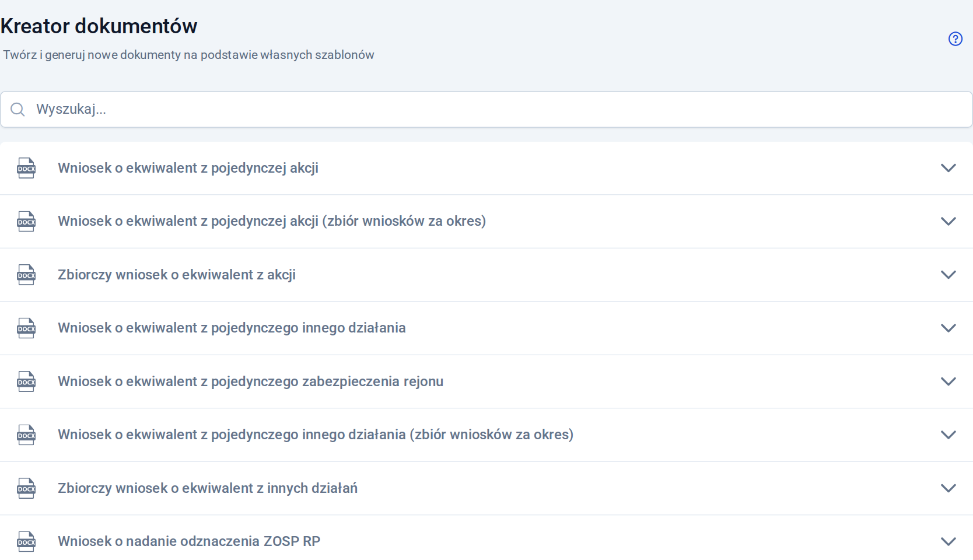Screen dimensions: 973x560
Task: Click the Wyszukaj search field
Action: [x=487, y=109]
